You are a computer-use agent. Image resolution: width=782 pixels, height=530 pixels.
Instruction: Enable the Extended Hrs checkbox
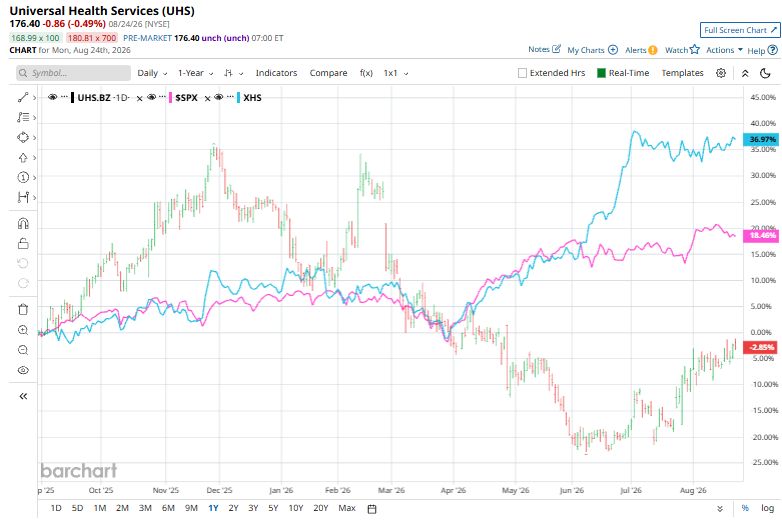tap(522, 73)
